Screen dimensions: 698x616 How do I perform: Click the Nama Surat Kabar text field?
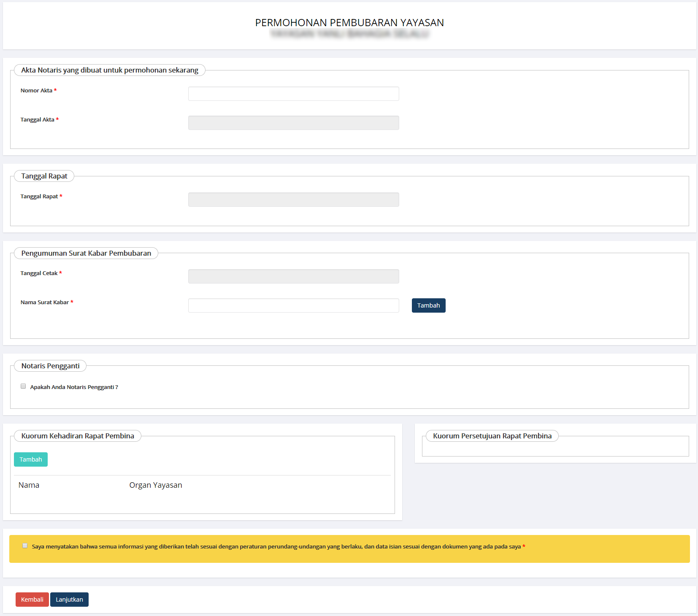tap(293, 305)
